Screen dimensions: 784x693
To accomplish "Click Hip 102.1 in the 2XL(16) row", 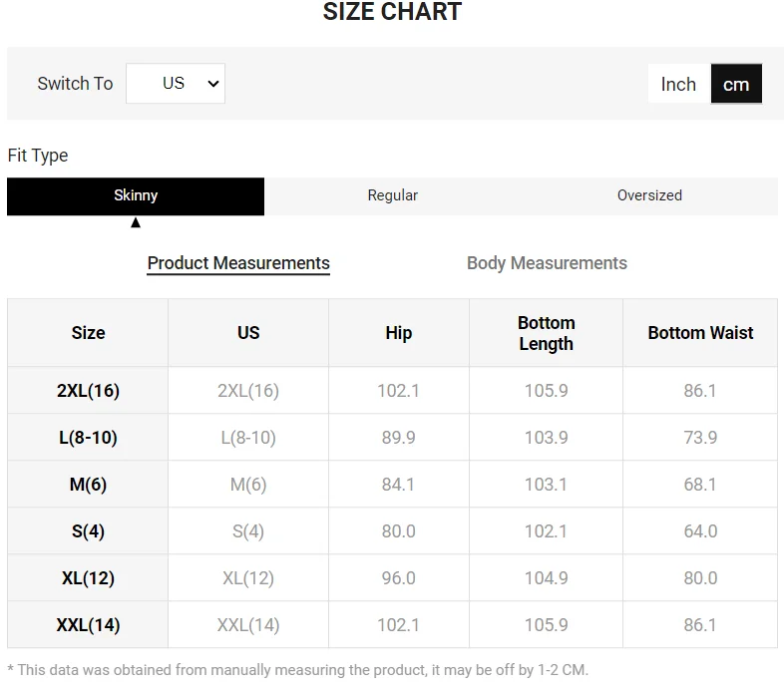I will 399,391.
